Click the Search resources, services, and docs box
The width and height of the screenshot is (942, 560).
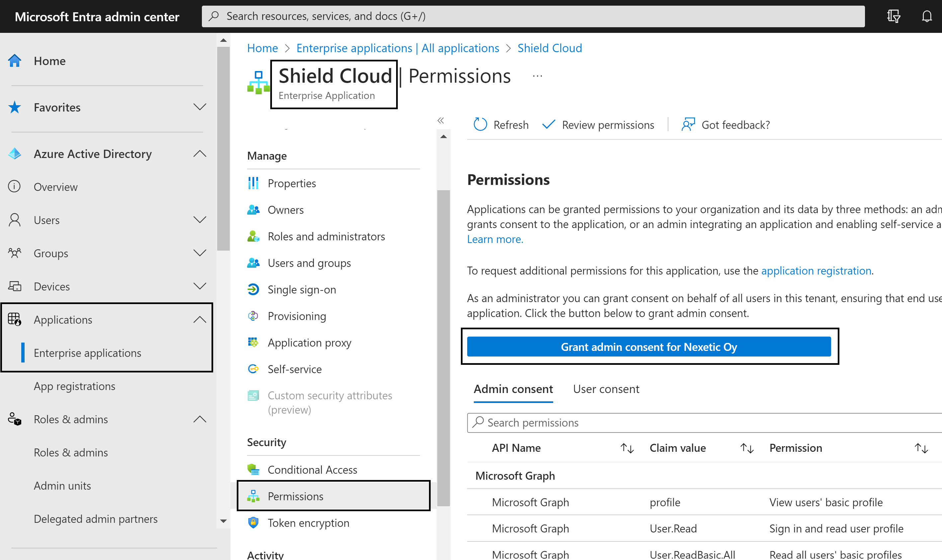tap(533, 16)
